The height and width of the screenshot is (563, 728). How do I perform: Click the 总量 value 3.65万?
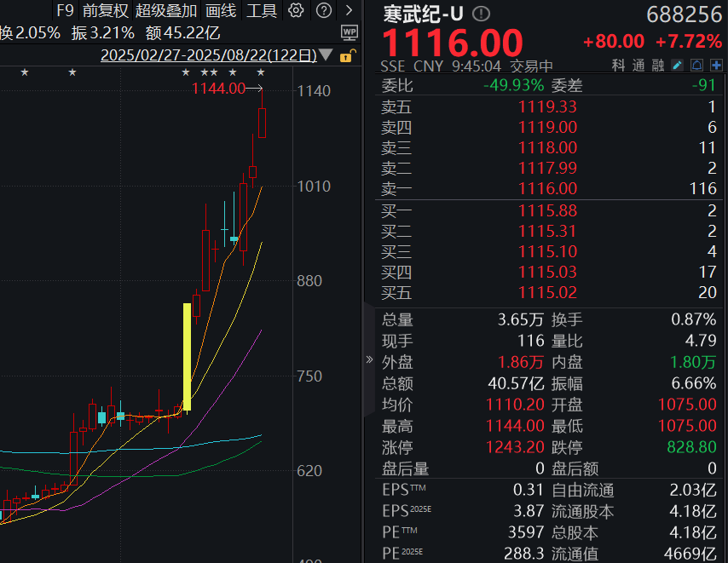click(x=521, y=319)
